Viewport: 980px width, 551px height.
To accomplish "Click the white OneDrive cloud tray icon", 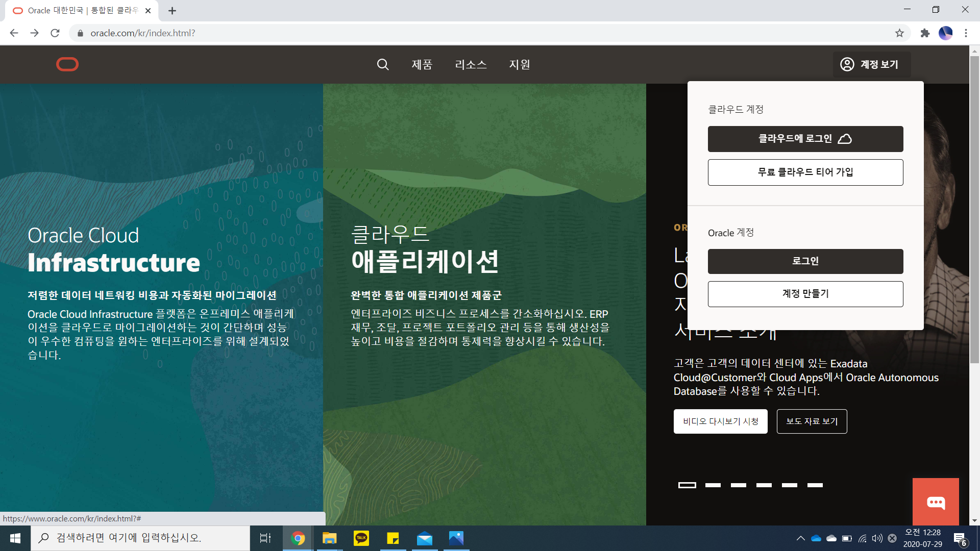I will tap(831, 538).
